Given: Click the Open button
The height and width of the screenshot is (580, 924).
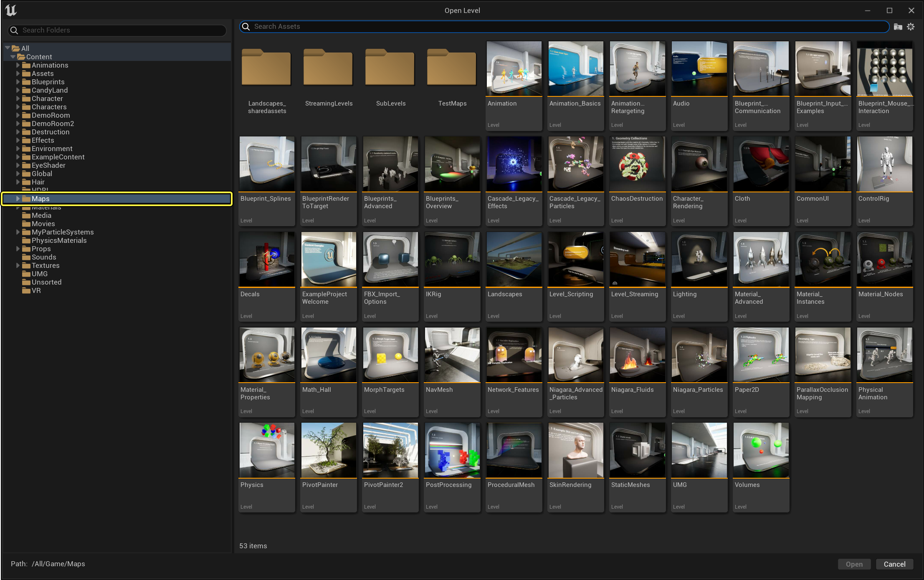Looking at the screenshot, I should [854, 564].
